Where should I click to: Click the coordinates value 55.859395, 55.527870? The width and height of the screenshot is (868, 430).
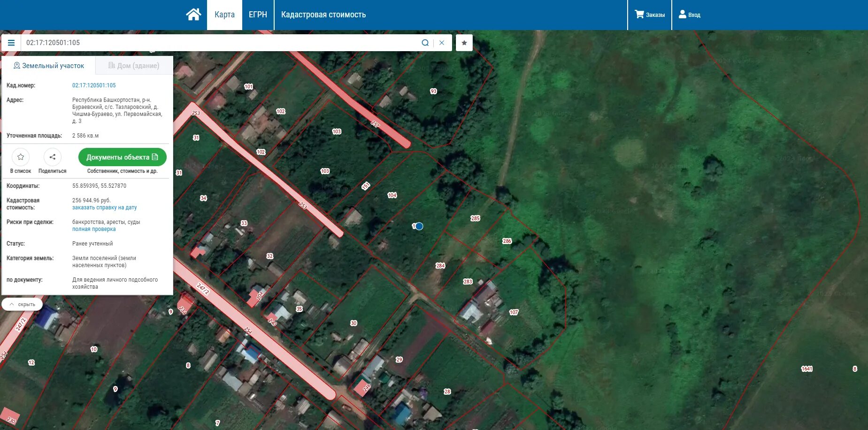tap(99, 186)
